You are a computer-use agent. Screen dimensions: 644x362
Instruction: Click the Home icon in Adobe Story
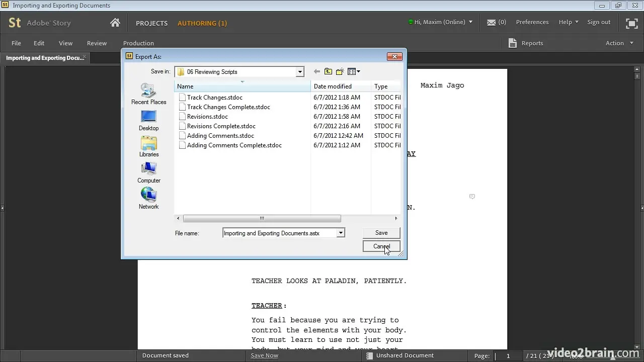coord(115,23)
